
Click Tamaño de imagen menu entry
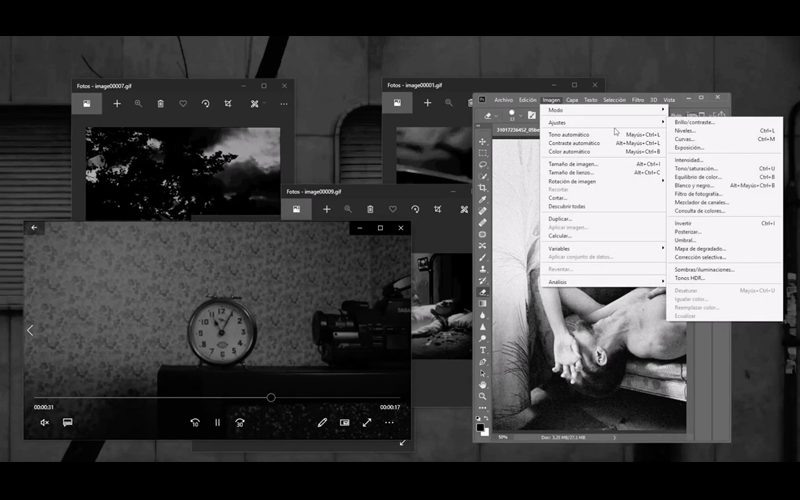pos(573,164)
